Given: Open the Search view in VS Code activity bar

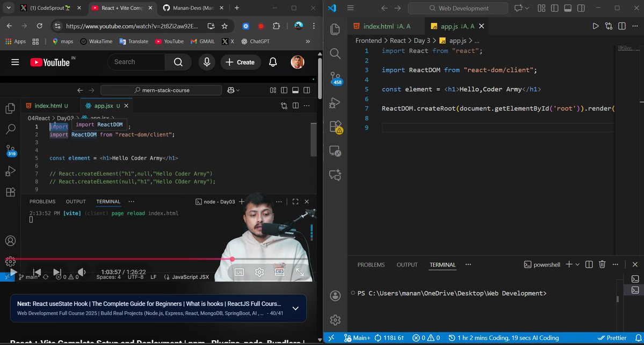Looking at the screenshot, I should [335, 54].
